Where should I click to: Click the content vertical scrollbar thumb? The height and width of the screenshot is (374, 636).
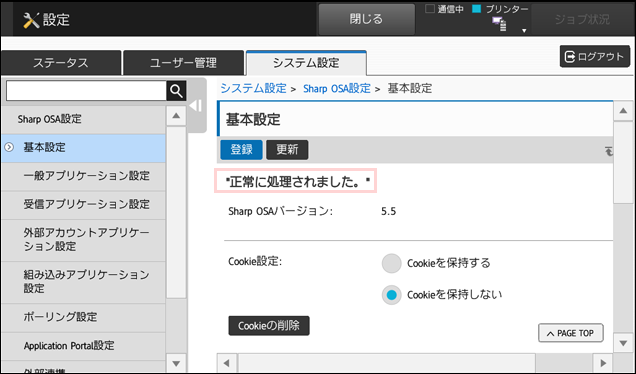click(623, 163)
